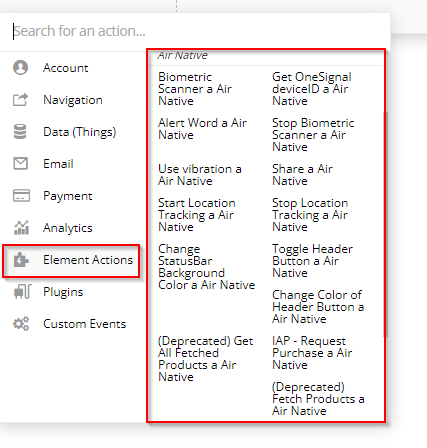
Task: Click the Payment card icon
Action: 21,196
